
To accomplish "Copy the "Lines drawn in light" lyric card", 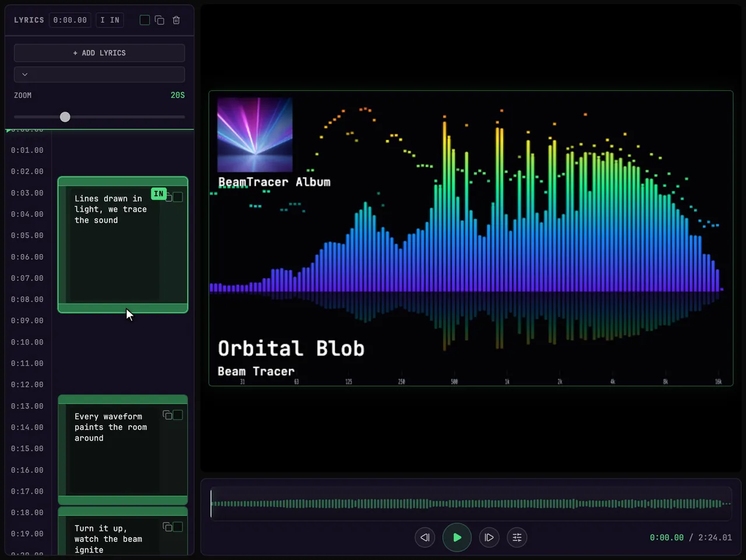I will [168, 198].
